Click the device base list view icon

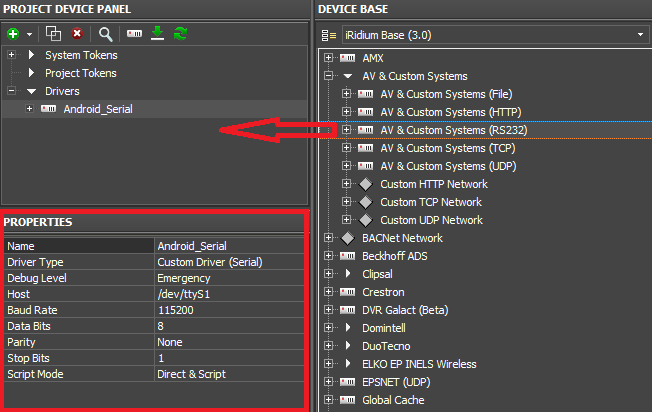click(x=328, y=35)
